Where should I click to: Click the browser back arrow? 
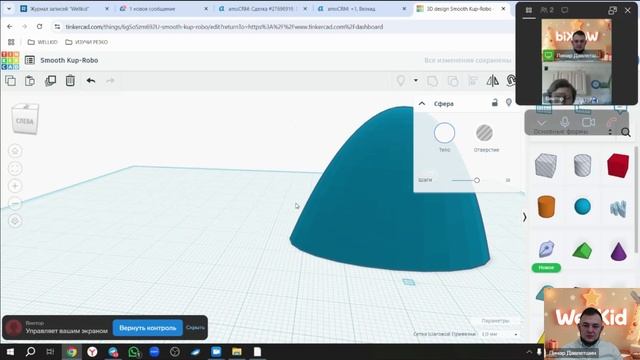(x=10, y=27)
